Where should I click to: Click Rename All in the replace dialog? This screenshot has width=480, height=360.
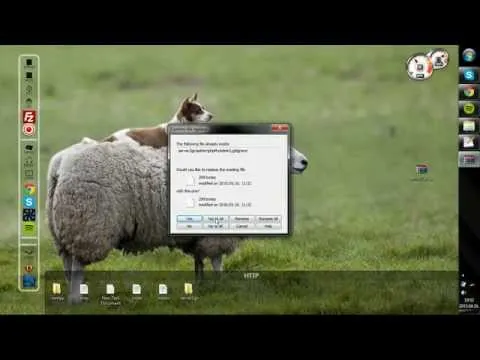click(x=268, y=219)
